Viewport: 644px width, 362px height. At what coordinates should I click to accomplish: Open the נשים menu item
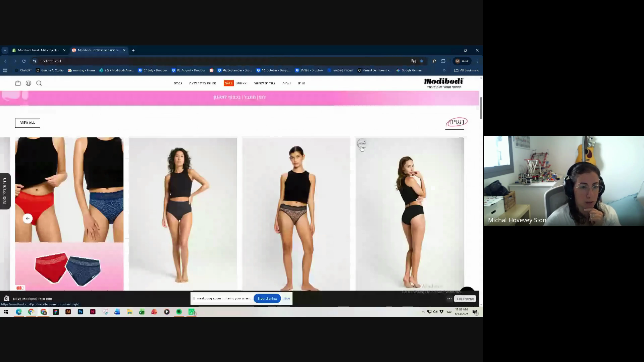click(x=302, y=83)
